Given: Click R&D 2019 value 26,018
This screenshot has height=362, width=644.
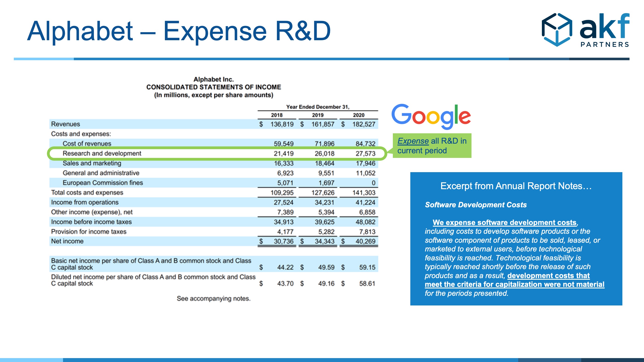Looking at the screenshot, I should pyautogui.click(x=325, y=153).
